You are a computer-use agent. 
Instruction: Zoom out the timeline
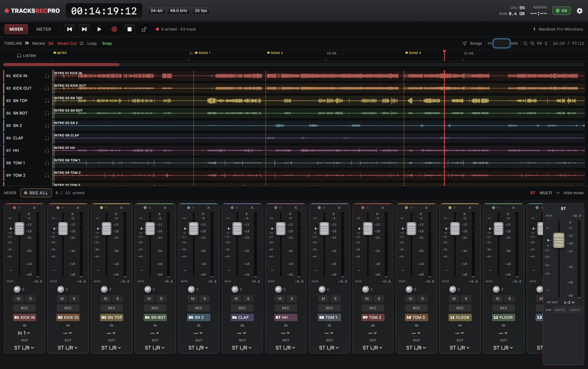click(x=525, y=43)
